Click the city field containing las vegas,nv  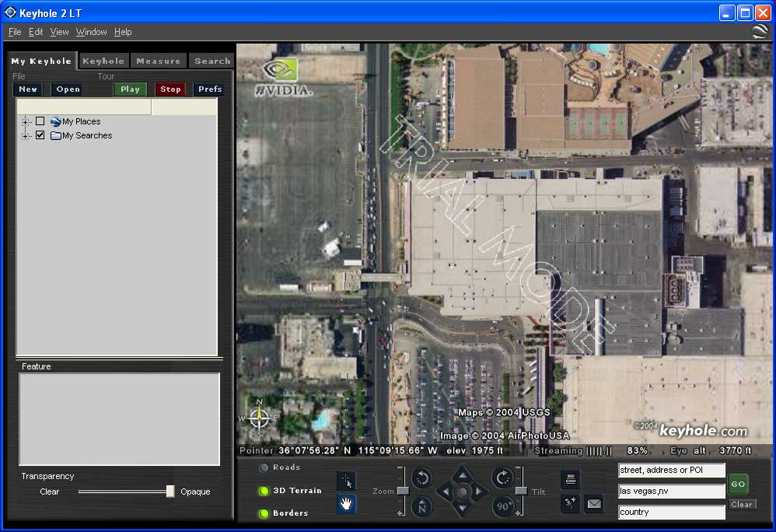pyautogui.click(x=672, y=491)
